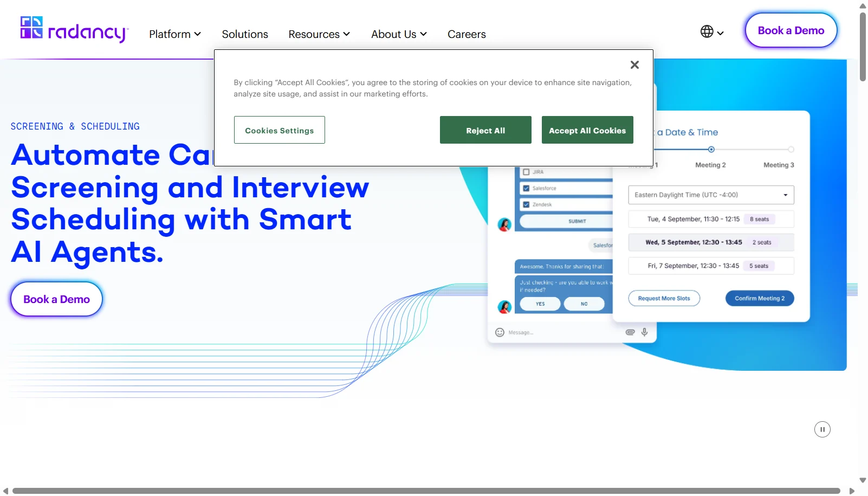Select the Wed, 5 September 12:30 slot
868x496 pixels.
click(711, 242)
